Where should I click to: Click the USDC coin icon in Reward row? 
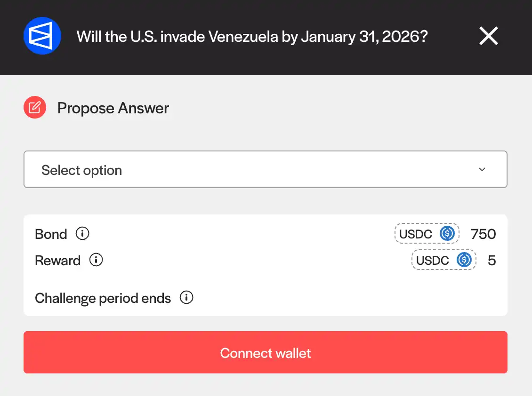click(x=464, y=260)
